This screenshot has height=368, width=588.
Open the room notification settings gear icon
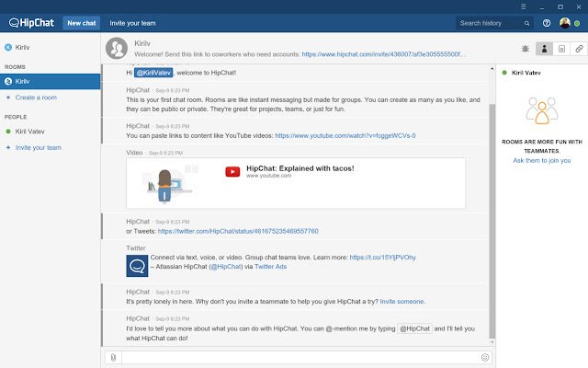coord(525,49)
